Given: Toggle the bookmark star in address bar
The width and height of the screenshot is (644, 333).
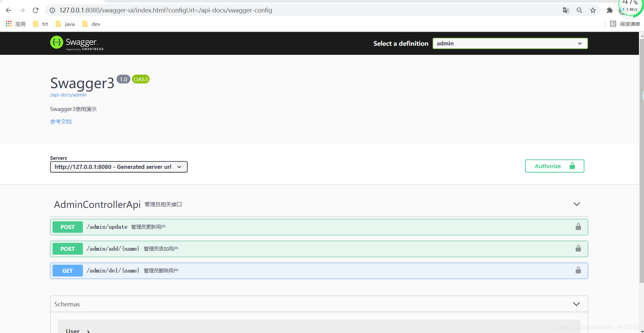Looking at the screenshot, I should [x=593, y=10].
